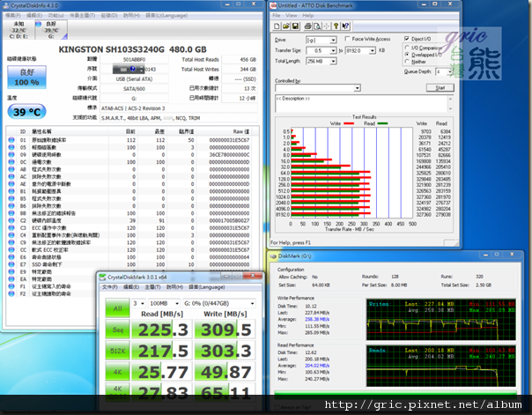The height and width of the screenshot is (415, 532).
Task: Open File menu in ATTO Disk Benchmark
Action: click(277, 15)
